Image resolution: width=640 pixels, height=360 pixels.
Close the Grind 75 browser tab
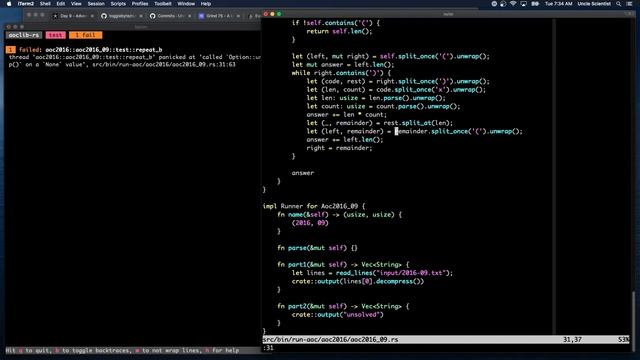point(238,16)
